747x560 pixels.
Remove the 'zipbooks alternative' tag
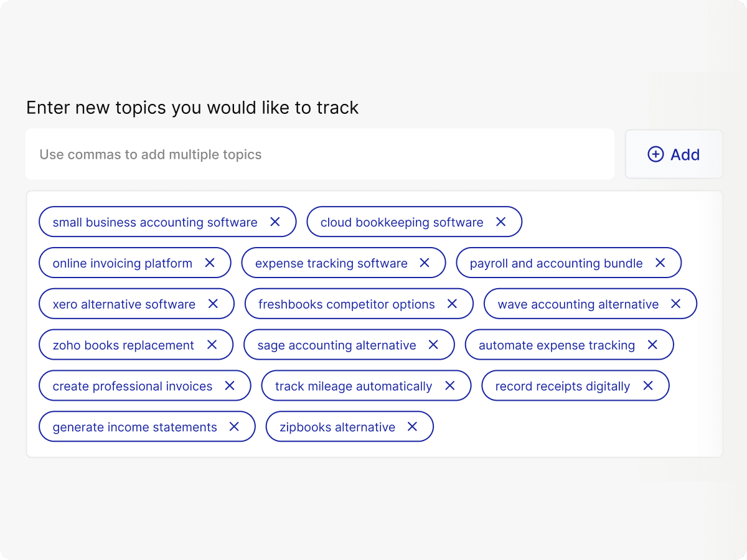coord(412,427)
